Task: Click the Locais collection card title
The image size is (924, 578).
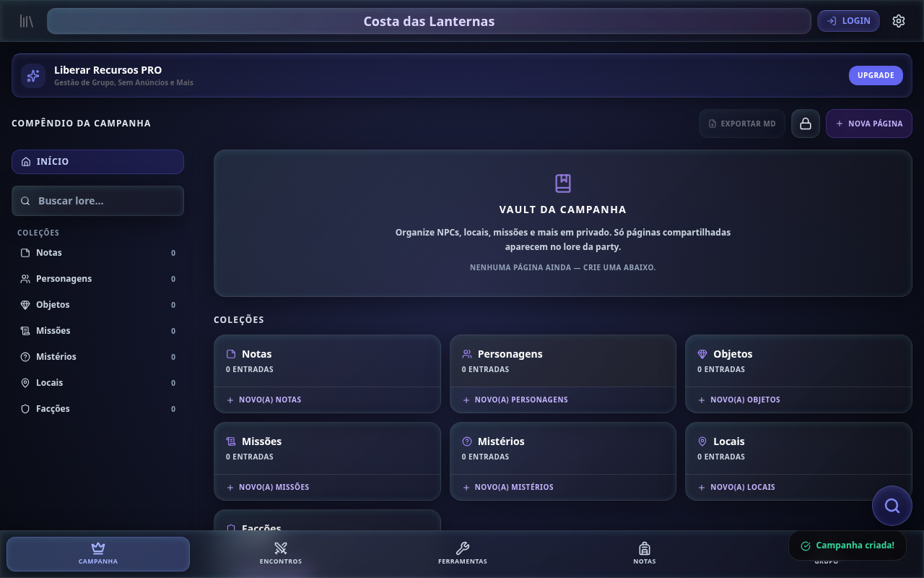Action: pyautogui.click(x=729, y=441)
